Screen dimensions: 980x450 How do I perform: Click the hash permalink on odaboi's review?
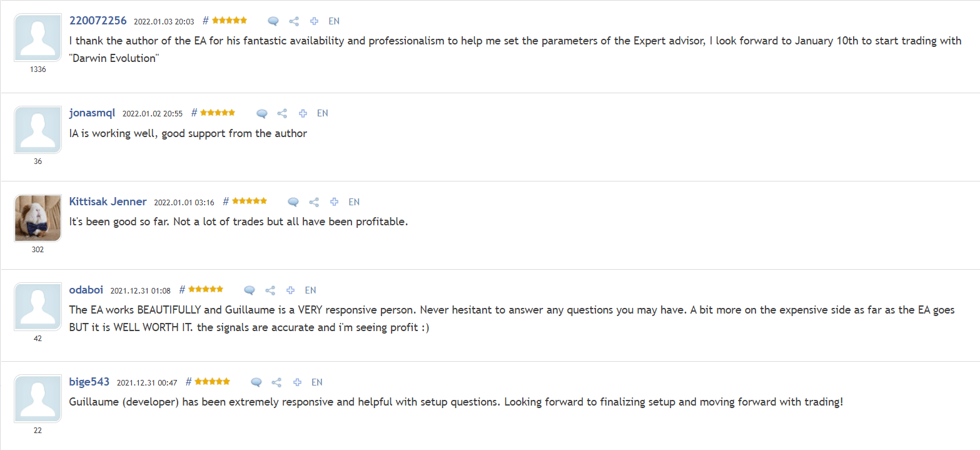181,289
